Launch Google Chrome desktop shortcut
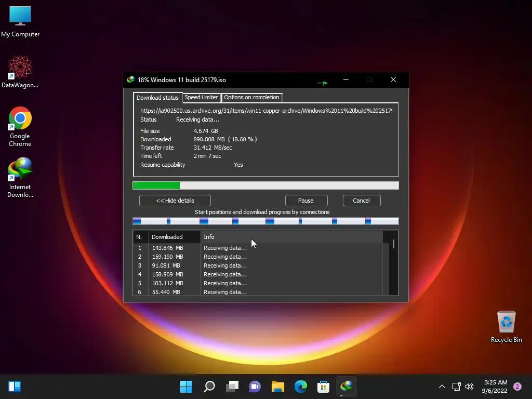The image size is (532, 399). (x=20, y=127)
